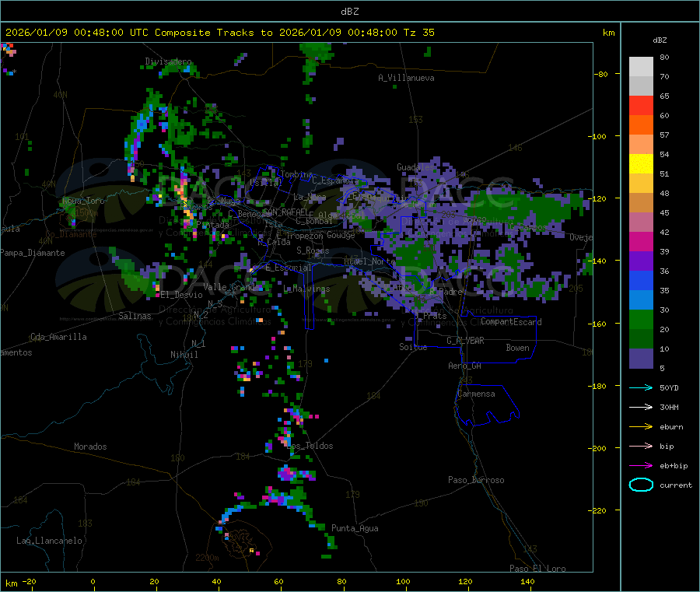This screenshot has width=700, height=592.
Task: Click the pink bip arrow icon
Action: click(641, 446)
